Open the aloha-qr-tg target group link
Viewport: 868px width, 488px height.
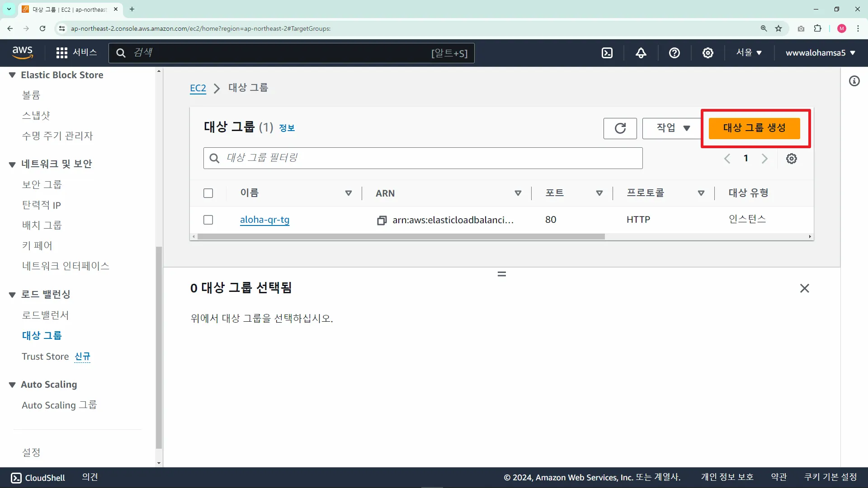[264, 220]
